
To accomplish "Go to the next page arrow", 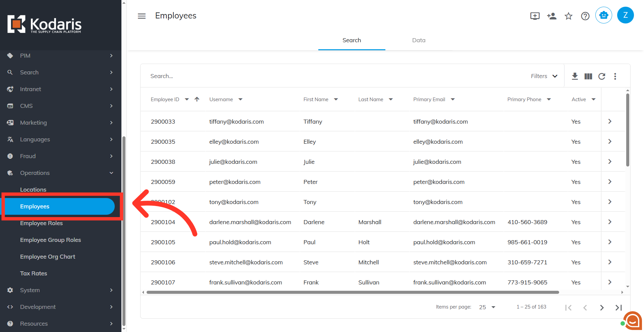I will pyautogui.click(x=602, y=308).
